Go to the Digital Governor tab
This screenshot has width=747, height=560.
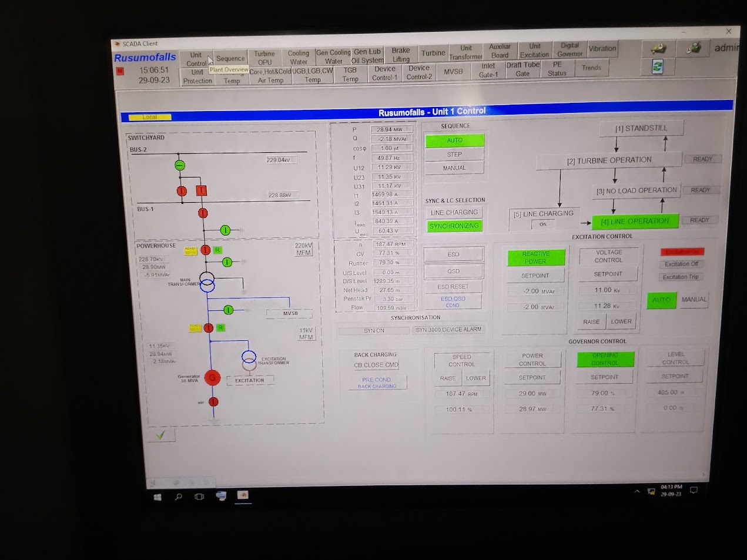click(x=570, y=49)
